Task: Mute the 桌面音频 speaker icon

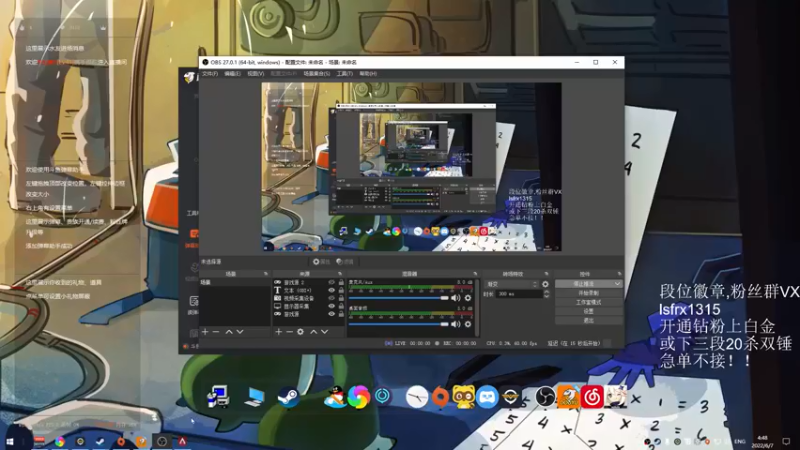Action: (x=456, y=324)
